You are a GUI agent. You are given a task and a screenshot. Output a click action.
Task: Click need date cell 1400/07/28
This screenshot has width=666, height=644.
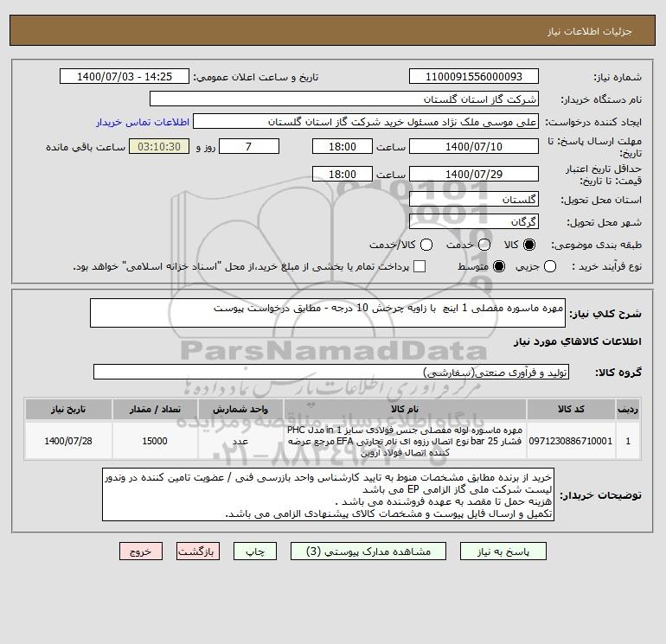click(68, 441)
